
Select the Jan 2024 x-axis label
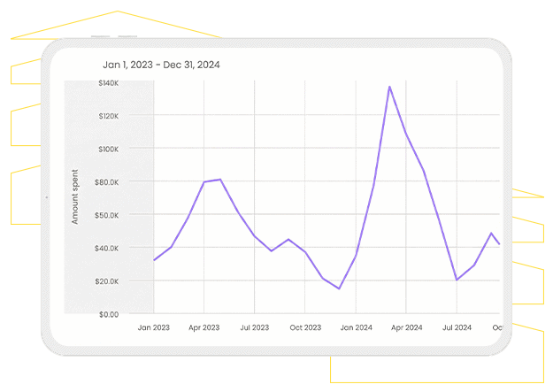point(356,327)
